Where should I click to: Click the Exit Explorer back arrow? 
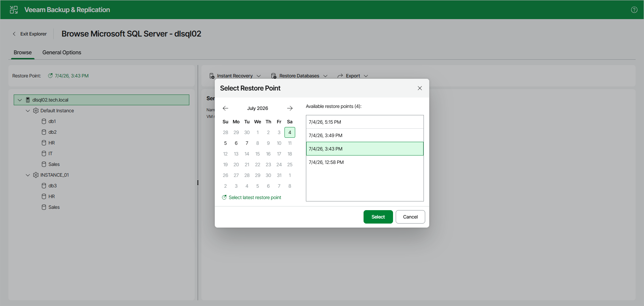[14, 34]
